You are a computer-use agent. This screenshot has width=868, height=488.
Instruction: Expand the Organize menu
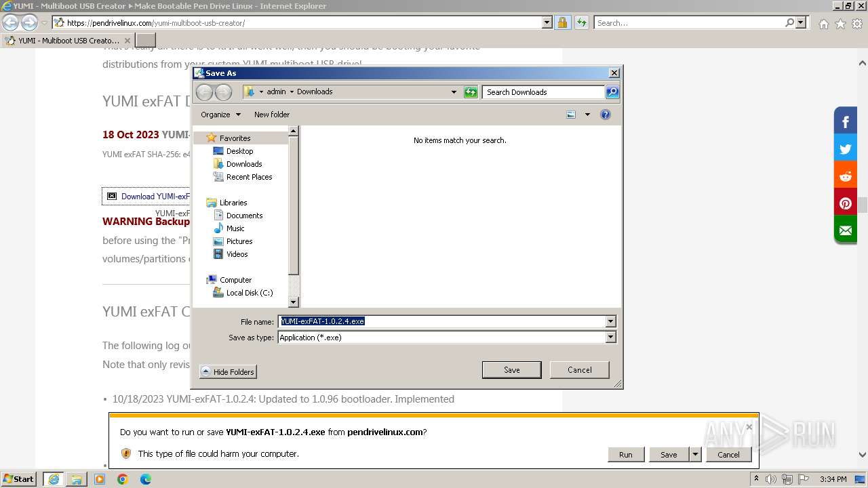pos(220,115)
